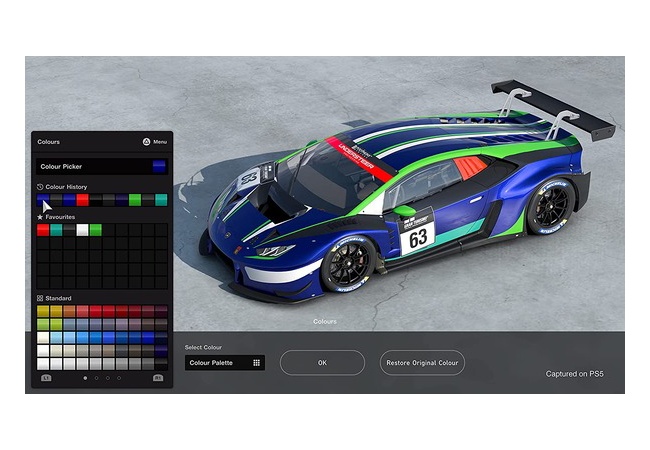Click the Menu label in Colours header

pos(160,142)
